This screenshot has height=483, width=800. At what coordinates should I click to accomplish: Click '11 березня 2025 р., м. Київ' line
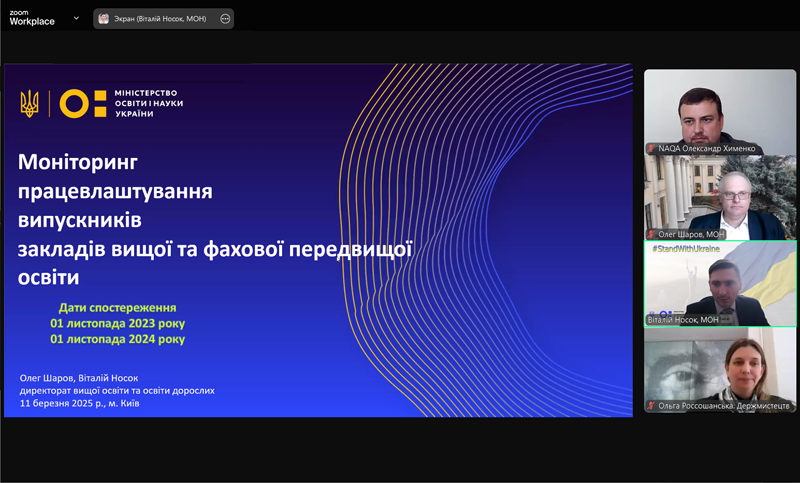point(80,403)
